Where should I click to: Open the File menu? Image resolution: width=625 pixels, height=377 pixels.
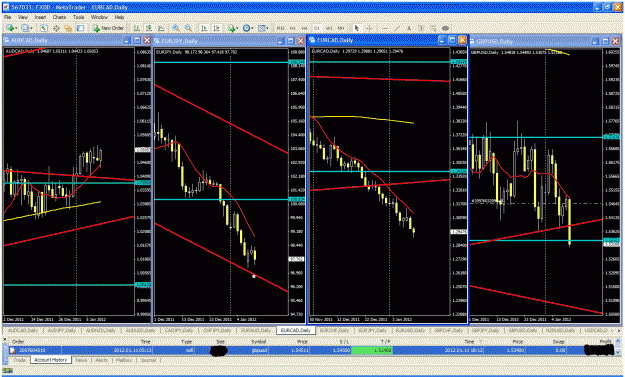pyautogui.click(x=8, y=17)
